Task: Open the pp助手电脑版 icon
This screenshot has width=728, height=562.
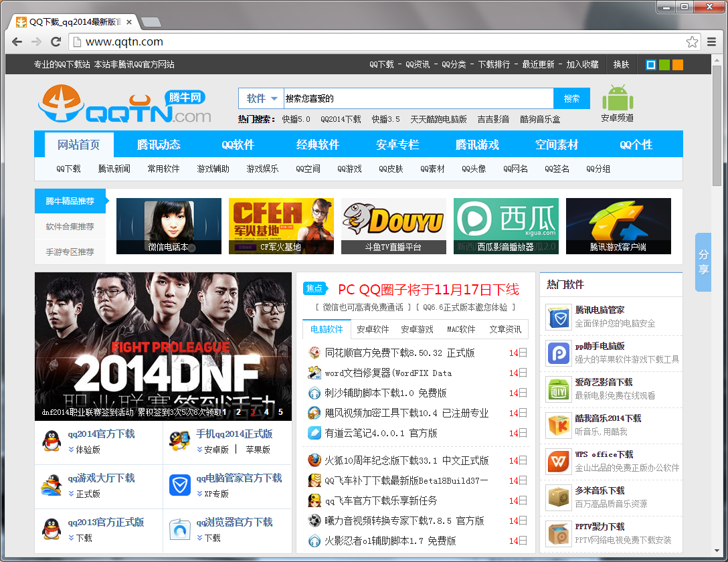Action: pyautogui.click(x=558, y=353)
